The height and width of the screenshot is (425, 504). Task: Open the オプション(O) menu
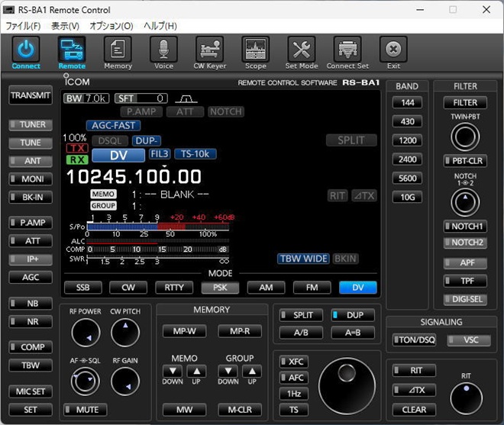click(x=111, y=26)
